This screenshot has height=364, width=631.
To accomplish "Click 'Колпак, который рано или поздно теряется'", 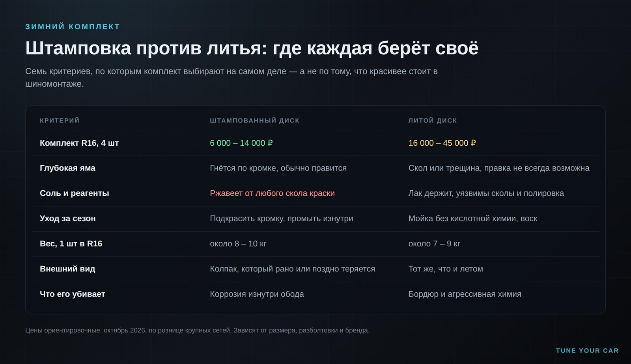I will click(x=292, y=269).
